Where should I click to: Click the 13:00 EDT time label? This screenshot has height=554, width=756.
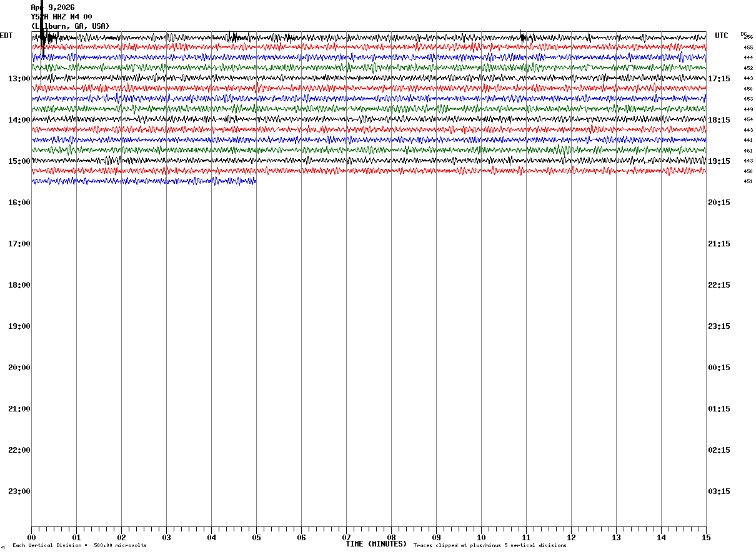click(x=19, y=79)
